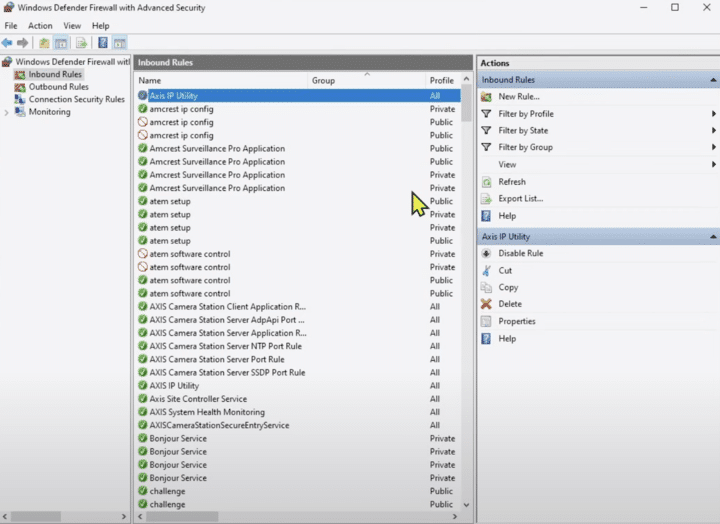Select Connection Security Rules in tree
The image size is (720, 524).
76,100
